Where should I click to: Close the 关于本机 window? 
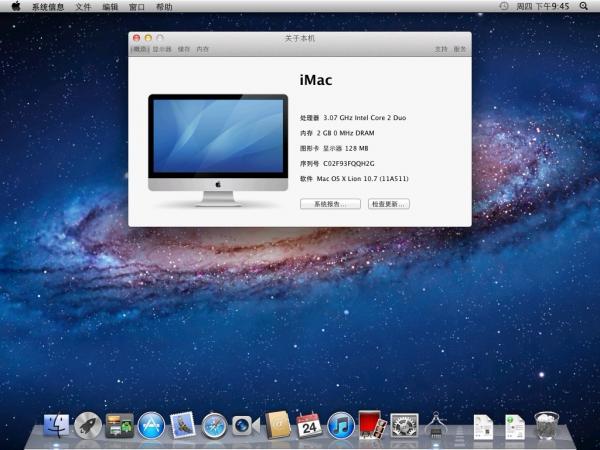pos(136,38)
